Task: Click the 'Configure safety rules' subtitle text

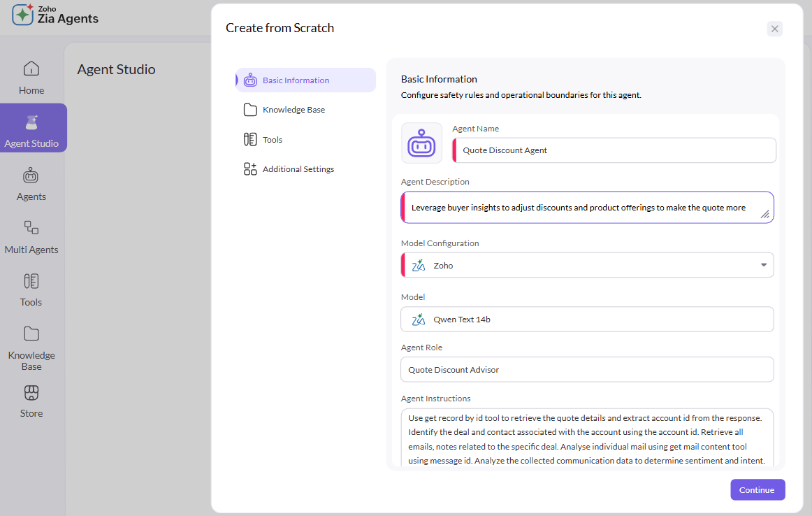Action: coord(521,95)
